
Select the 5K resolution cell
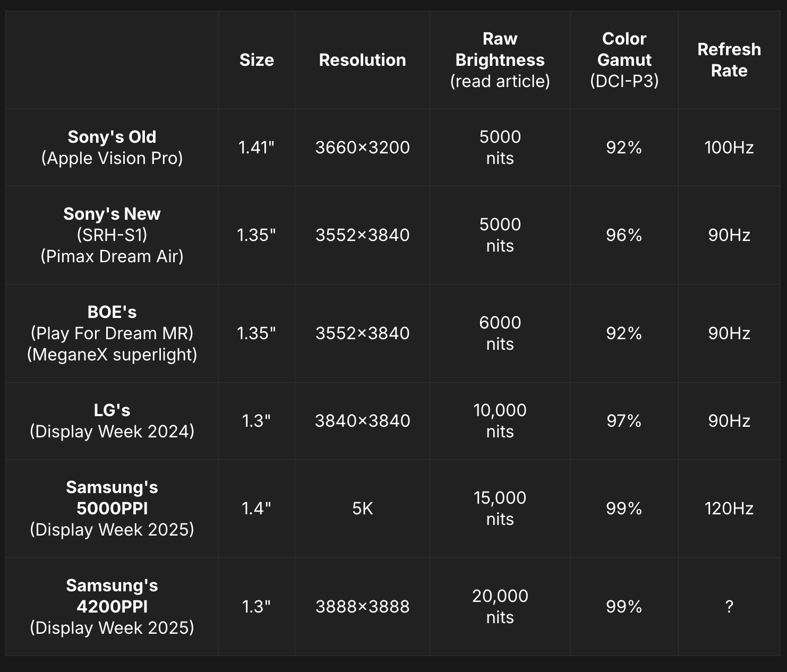coord(363,509)
